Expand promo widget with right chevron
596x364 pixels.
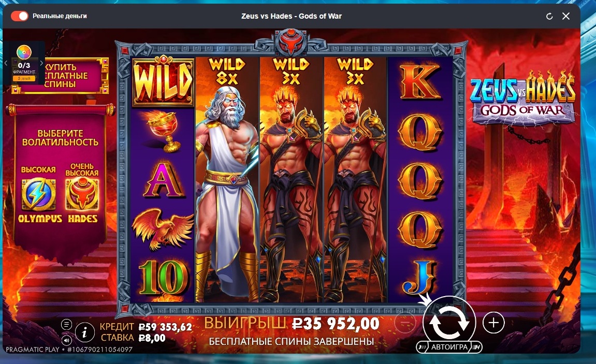point(41,63)
